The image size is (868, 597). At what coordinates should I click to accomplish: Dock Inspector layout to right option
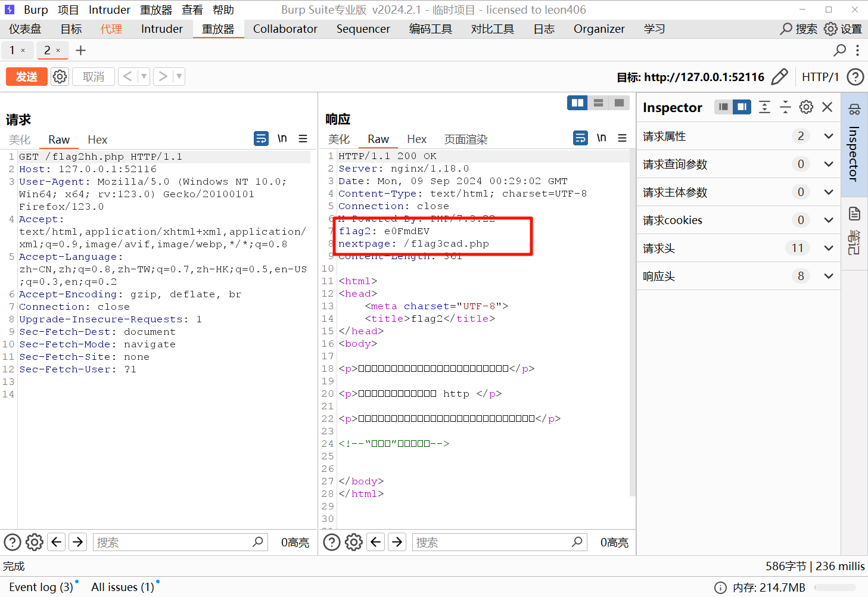pyautogui.click(x=742, y=107)
